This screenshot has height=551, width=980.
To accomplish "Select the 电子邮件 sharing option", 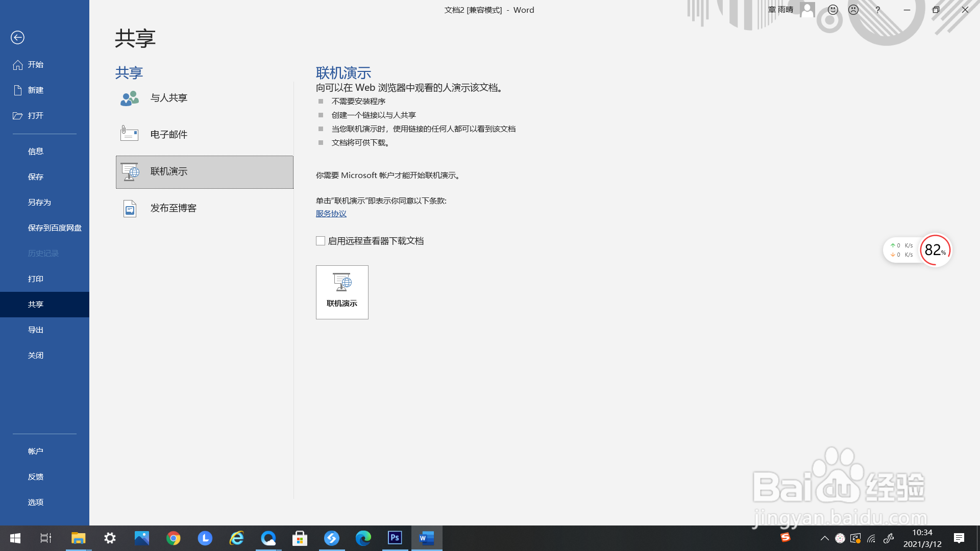I will pyautogui.click(x=204, y=135).
